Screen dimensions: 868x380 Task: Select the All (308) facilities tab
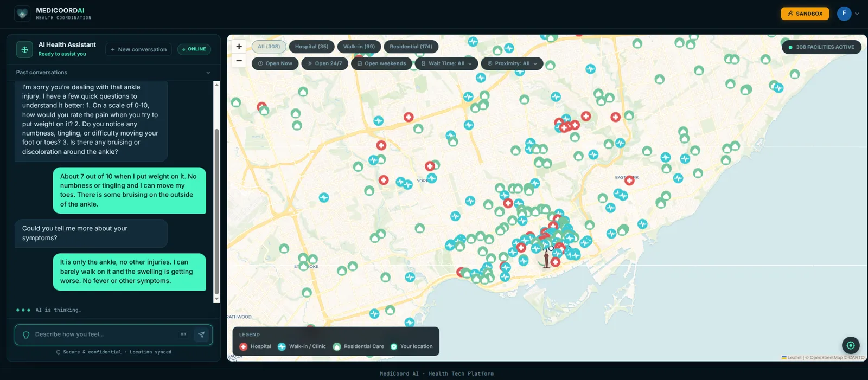pyautogui.click(x=269, y=47)
